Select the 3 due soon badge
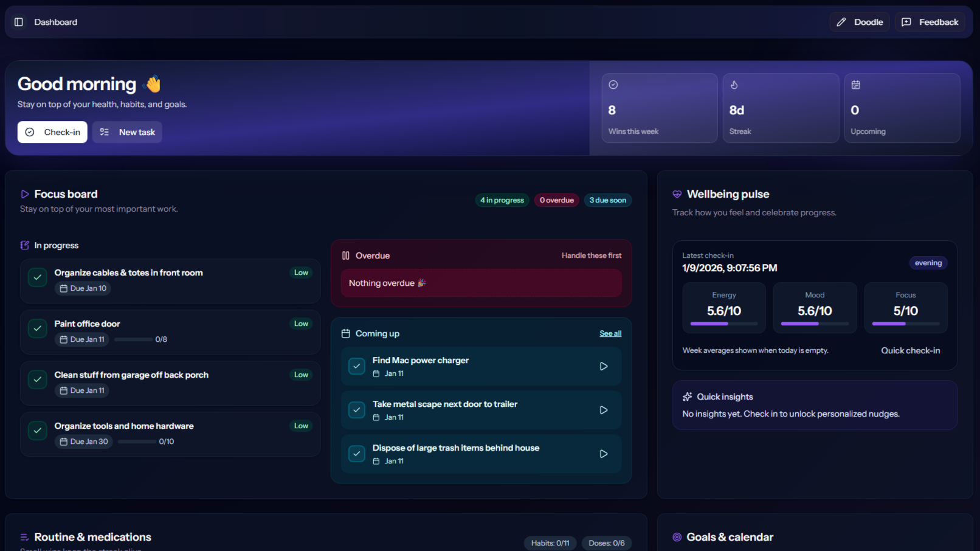The height and width of the screenshot is (551, 980). (x=607, y=200)
